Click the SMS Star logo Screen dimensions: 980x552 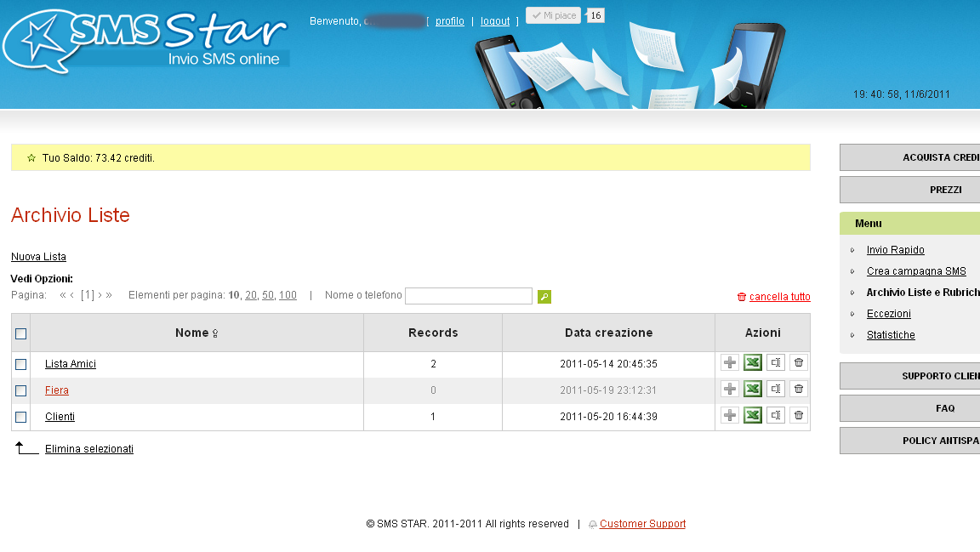click(x=145, y=40)
